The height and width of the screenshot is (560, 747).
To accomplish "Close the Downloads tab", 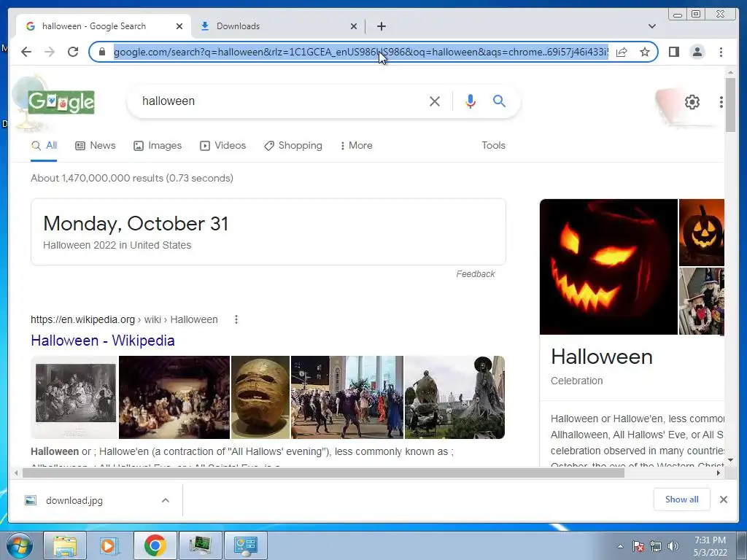I will pyautogui.click(x=354, y=26).
